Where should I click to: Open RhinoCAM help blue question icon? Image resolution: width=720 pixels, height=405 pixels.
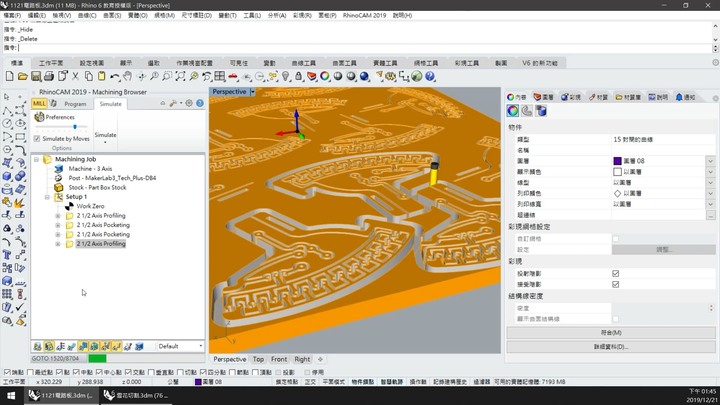(x=200, y=103)
